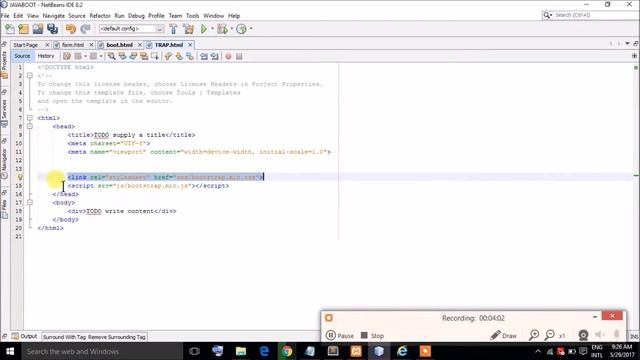Open dropdown arrow next to Profile Project
This screenshot has width=640, height=360.
(251, 29)
